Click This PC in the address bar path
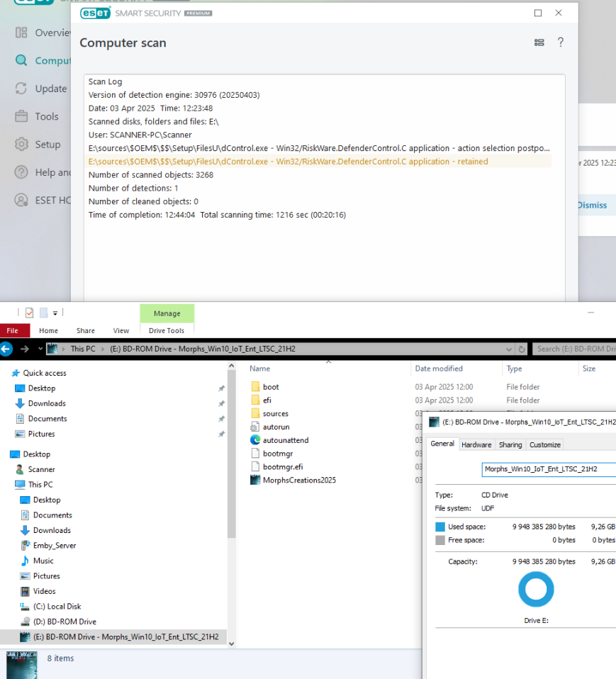Screen dimensions: 616x679 tap(83, 349)
